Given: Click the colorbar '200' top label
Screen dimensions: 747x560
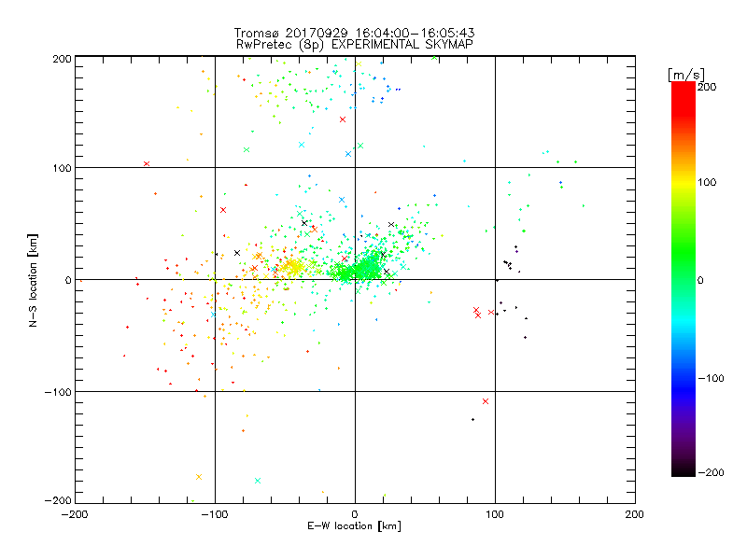Looking at the screenshot, I should point(707,87).
